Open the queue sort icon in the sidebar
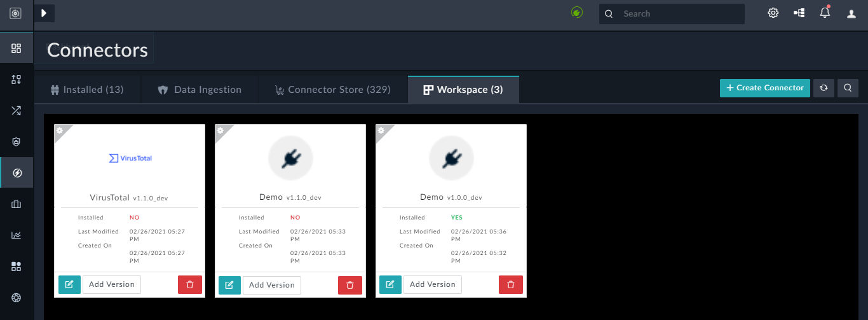868x320 pixels. [17, 80]
